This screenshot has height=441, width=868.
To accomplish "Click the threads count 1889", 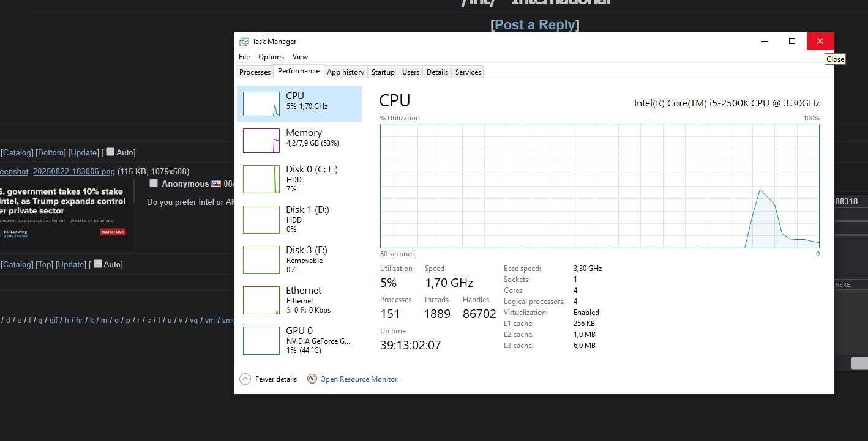I will (437, 314).
